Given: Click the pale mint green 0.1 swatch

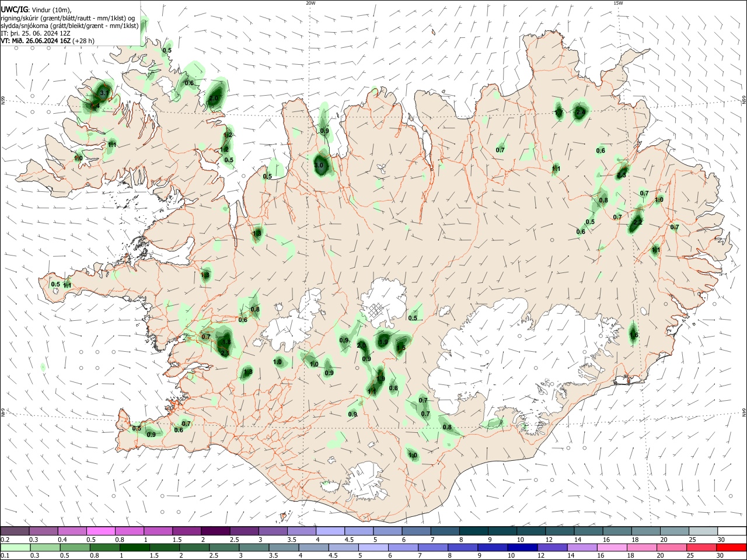Looking at the screenshot, I should (15, 547).
